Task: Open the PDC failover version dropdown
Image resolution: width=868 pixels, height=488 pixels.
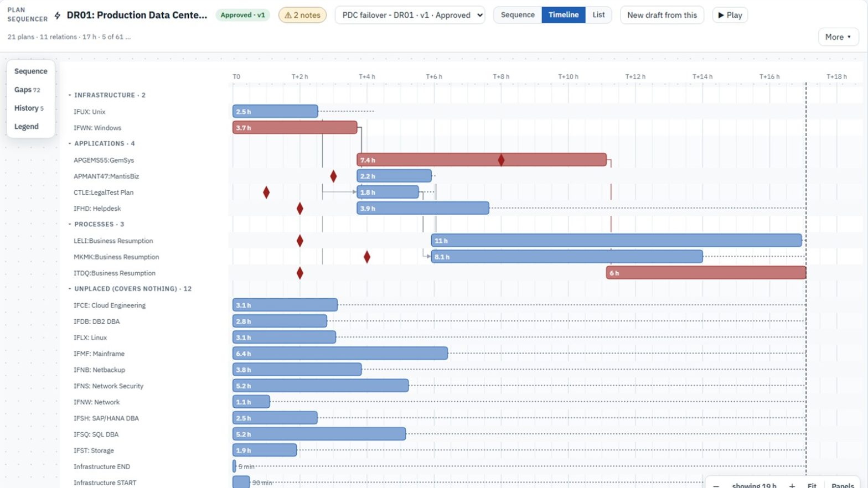Action: point(410,15)
